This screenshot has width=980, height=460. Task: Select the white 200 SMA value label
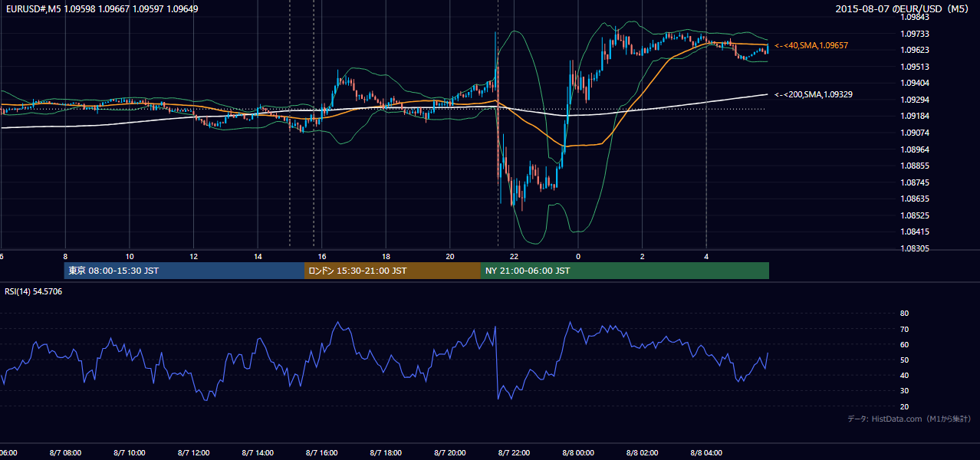[813, 94]
